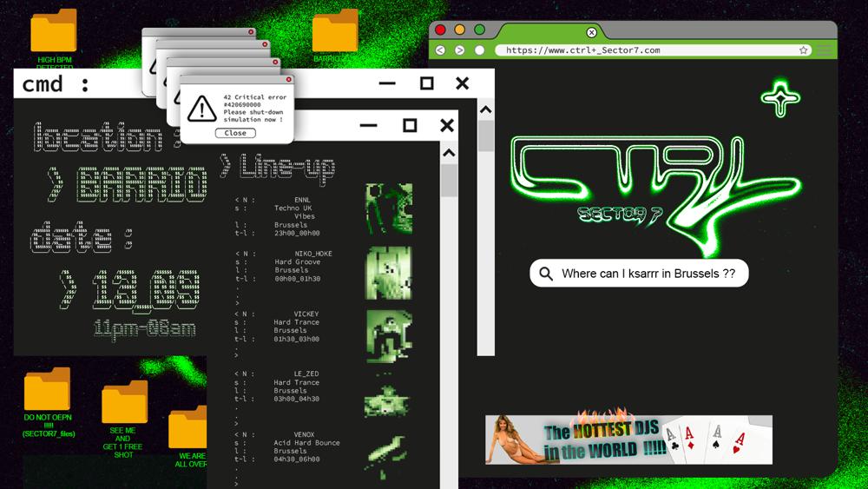
Task: Click the Line-up window scroll-up arrow
Action: point(449,152)
